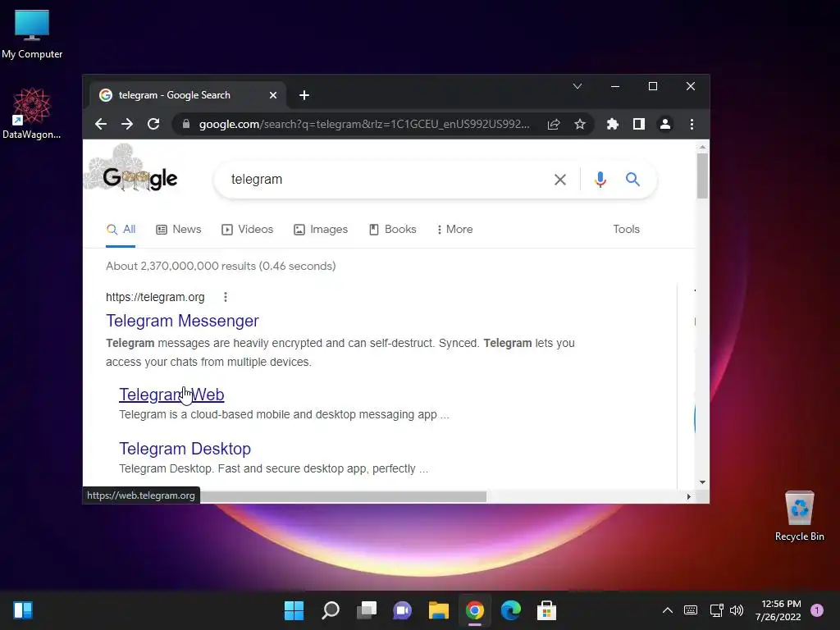Open a new tab with plus button
840x630 pixels.
(304, 95)
